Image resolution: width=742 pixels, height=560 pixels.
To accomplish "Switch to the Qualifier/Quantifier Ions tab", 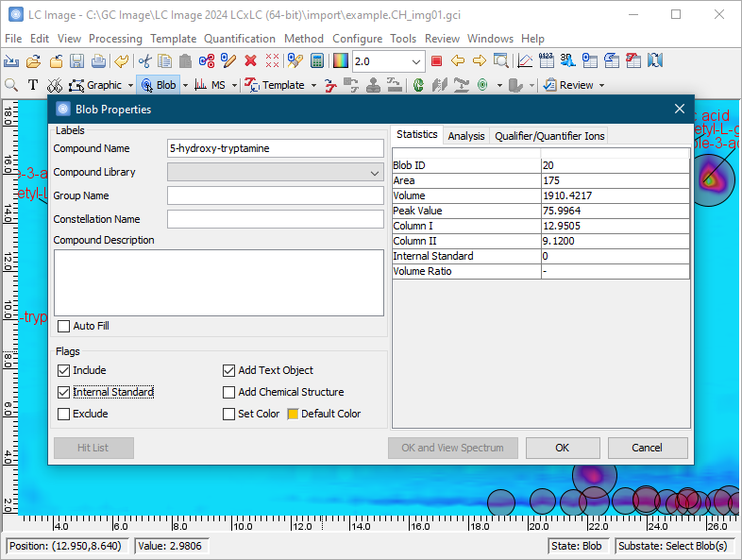I will pyautogui.click(x=549, y=136).
